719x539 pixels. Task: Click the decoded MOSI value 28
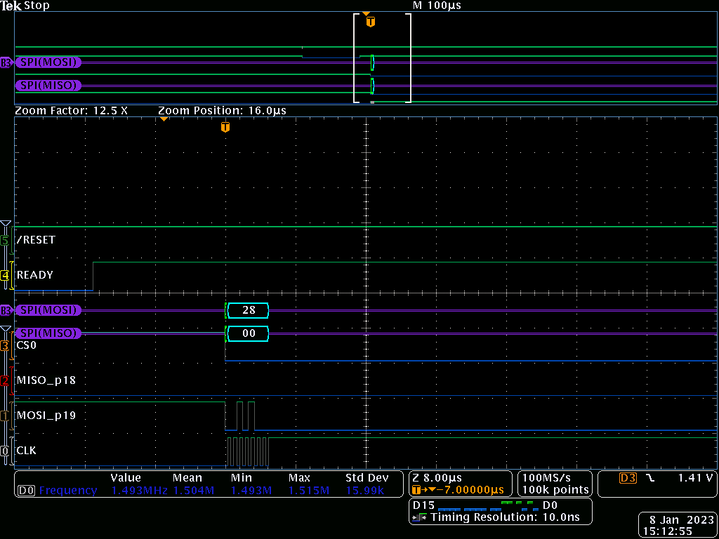(248, 310)
